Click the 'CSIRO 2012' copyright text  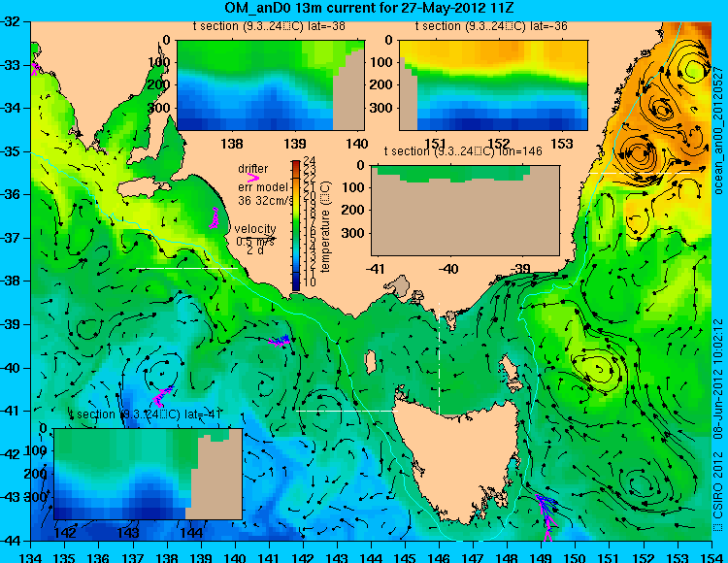[718, 485]
